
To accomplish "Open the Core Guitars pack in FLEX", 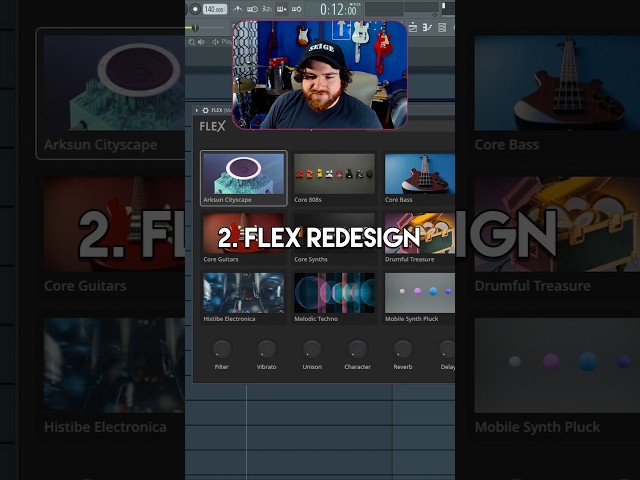I will pos(244,238).
